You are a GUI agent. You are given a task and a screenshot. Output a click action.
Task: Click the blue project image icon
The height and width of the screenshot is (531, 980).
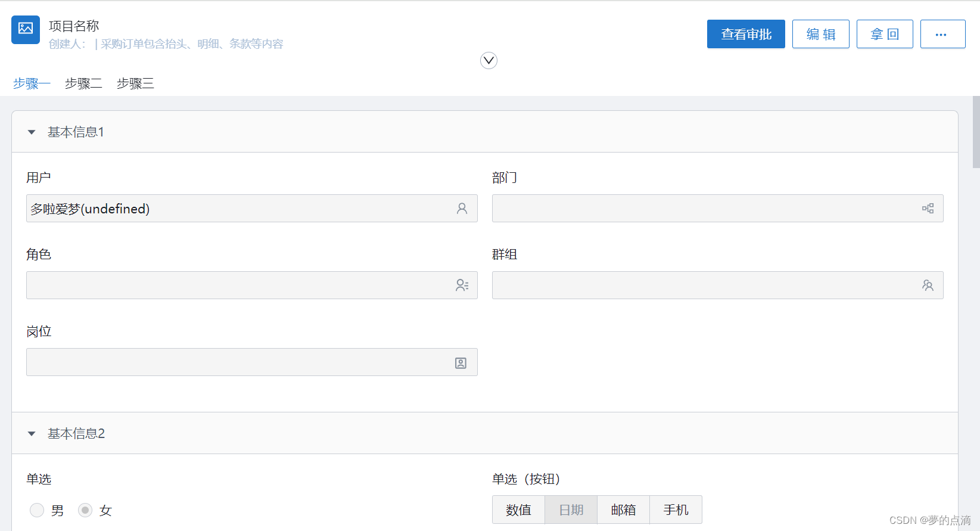coord(26,30)
